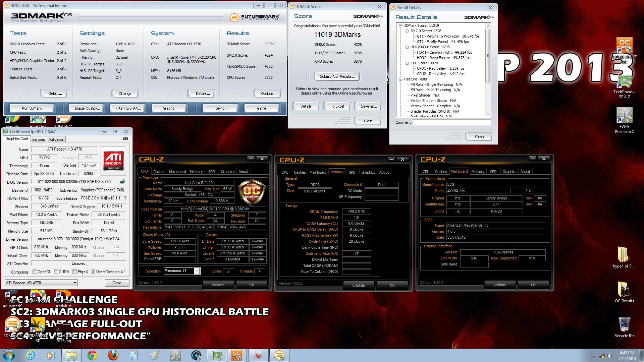644x362 pixels.
Task: Select HDR2 - Deep Freeze row
Action: click(443, 58)
